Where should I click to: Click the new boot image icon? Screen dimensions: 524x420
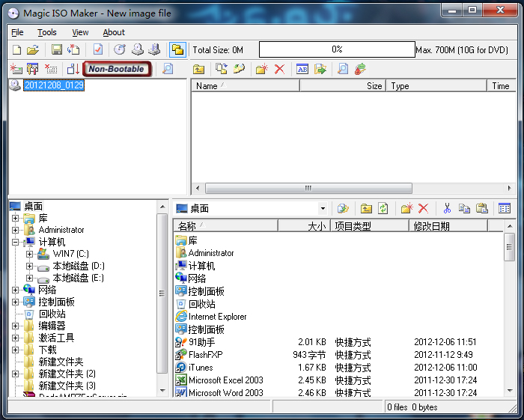[16, 69]
